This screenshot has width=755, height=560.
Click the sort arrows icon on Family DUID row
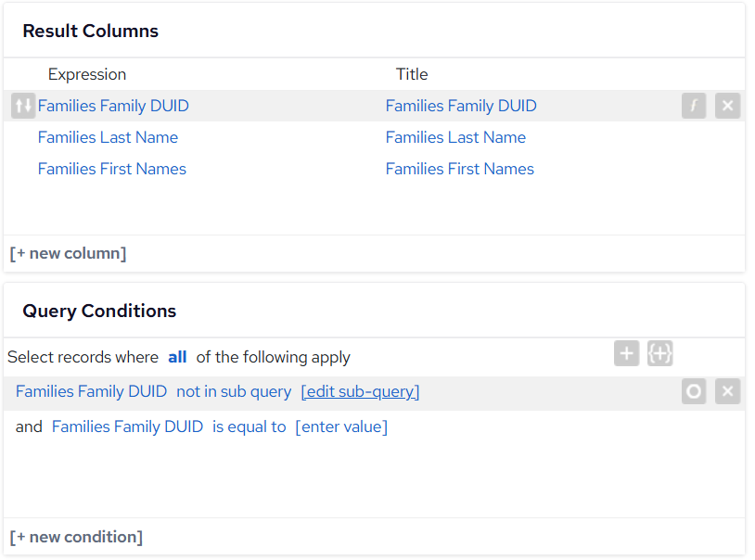point(23,106)
